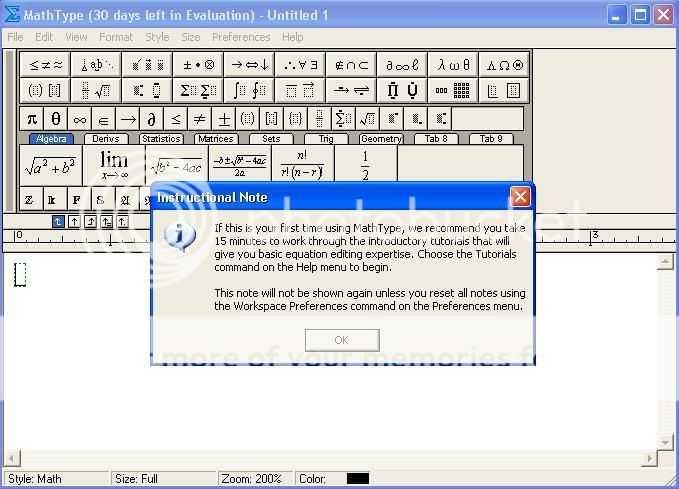Insert the pi symbol from the toolbar
Image resolution: width=679 pixels, height=489 pixels.
coord(32,119)
